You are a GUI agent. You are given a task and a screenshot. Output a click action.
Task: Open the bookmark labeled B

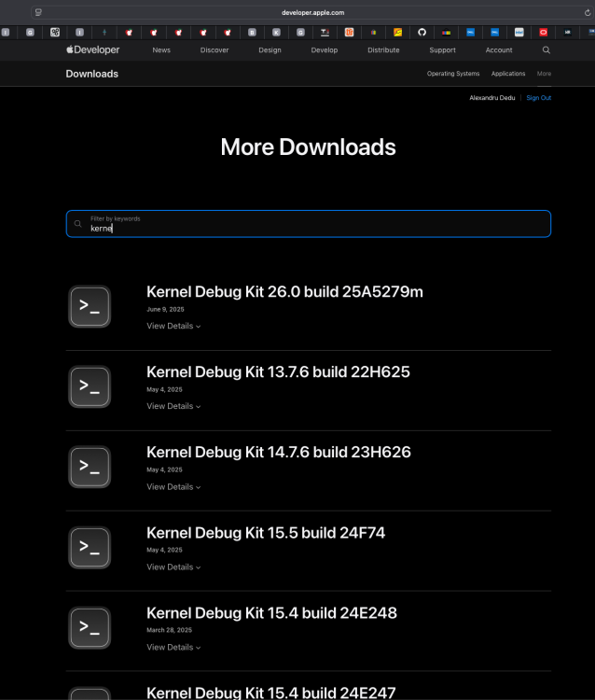pos(252,32)
